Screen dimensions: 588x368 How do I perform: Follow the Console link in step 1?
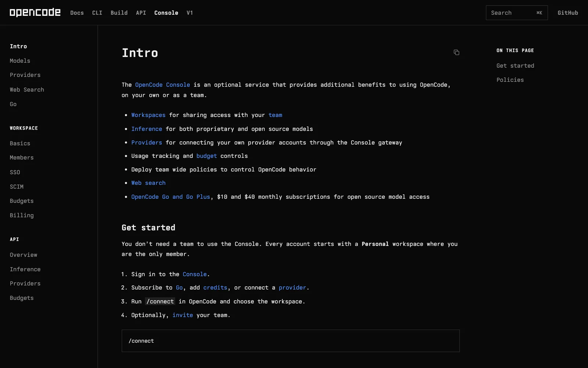coord(195,274)
